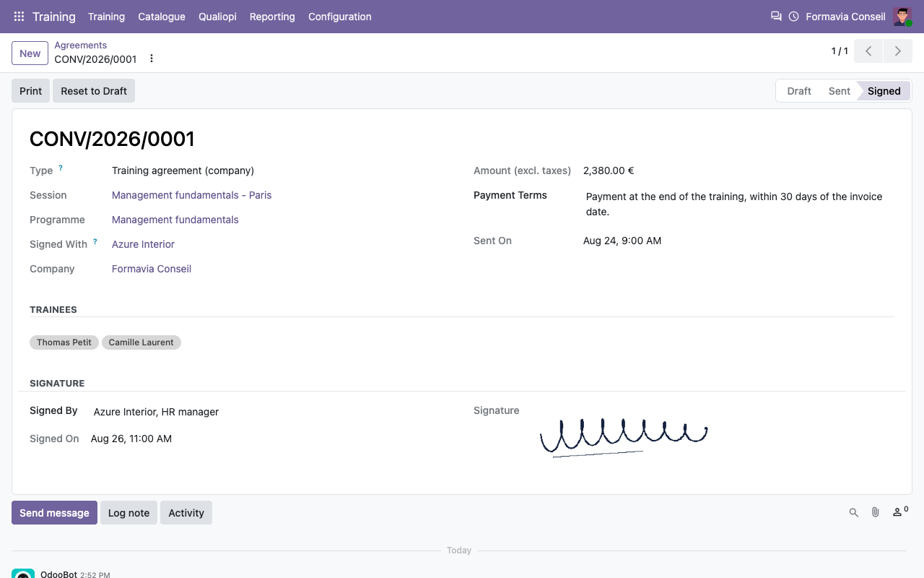Click the amount 2,380.00 € value
The width and height of the screenshot is (924, 578).
609,171
